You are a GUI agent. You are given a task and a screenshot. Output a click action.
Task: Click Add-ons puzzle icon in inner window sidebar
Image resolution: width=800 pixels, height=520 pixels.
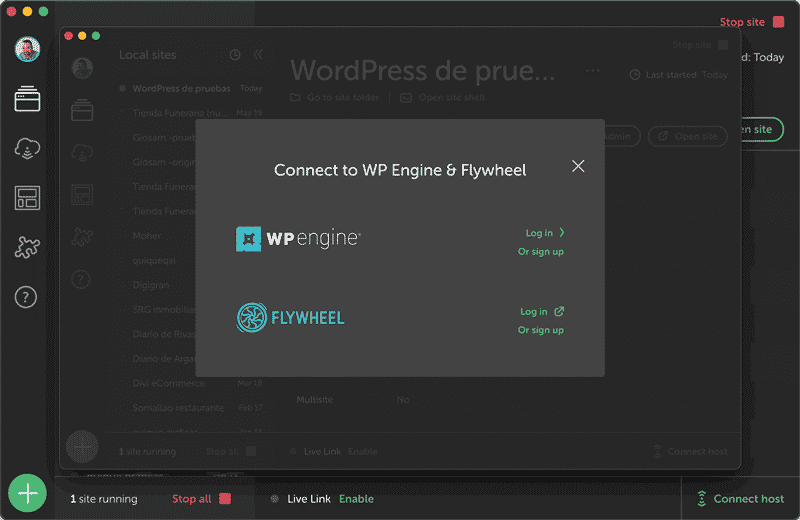pyautogui.click(x=82, y=237)
